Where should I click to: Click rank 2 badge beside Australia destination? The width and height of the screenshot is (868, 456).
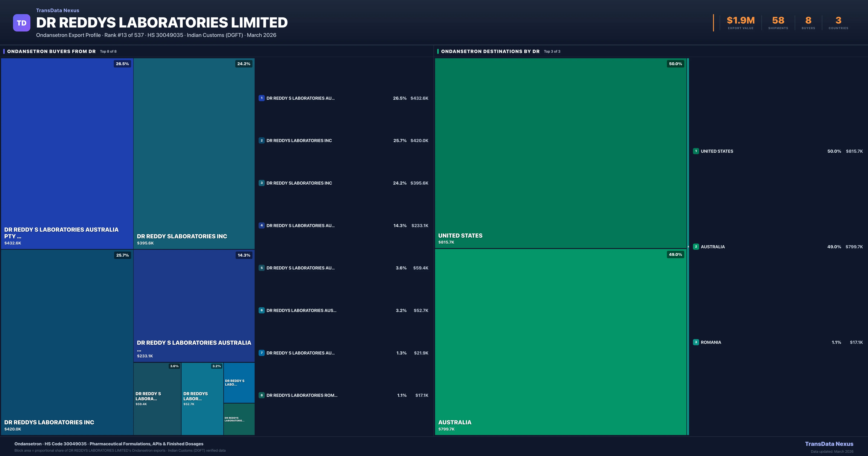[x=696, y=247]
